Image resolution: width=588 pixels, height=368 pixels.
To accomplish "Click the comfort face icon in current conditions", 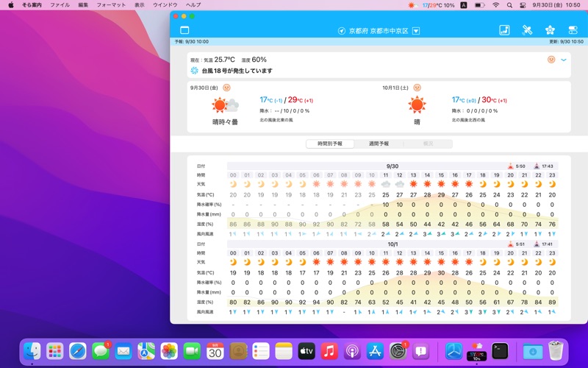I will click(551, 60).
